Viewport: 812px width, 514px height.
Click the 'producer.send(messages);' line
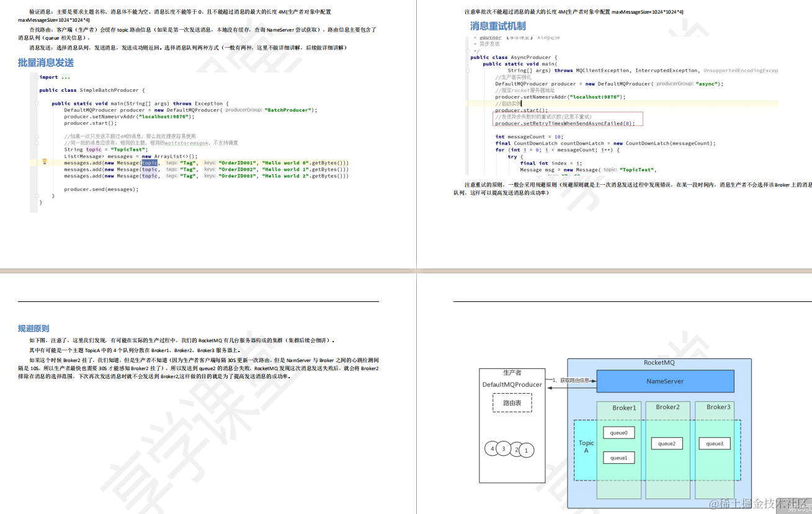pos(101,189)
